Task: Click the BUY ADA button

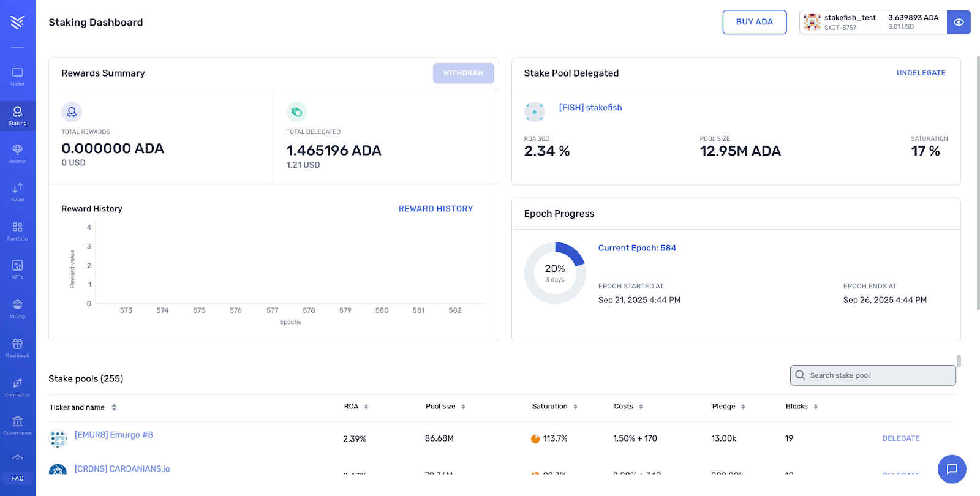Action: pos(754,22)
